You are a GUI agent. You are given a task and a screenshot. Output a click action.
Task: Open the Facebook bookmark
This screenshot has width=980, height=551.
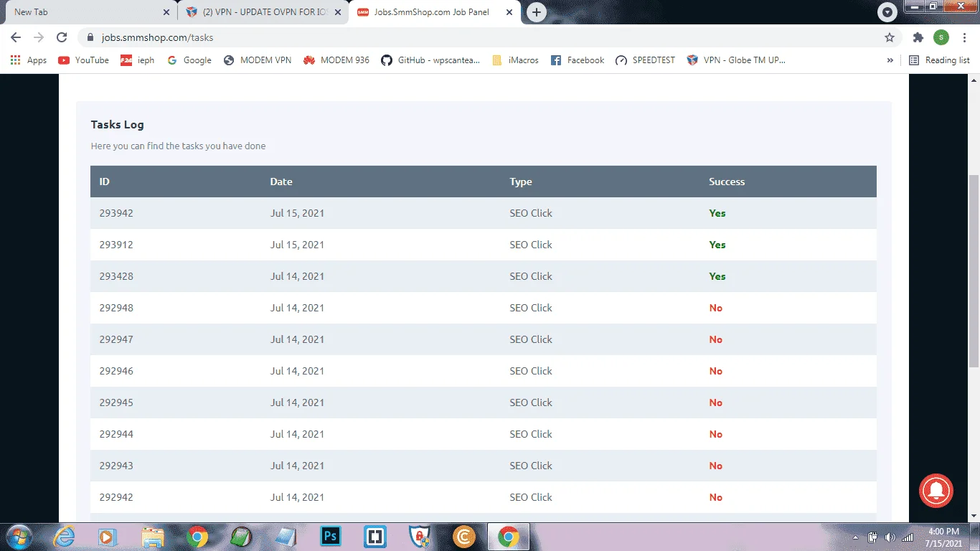click(578, 60)
